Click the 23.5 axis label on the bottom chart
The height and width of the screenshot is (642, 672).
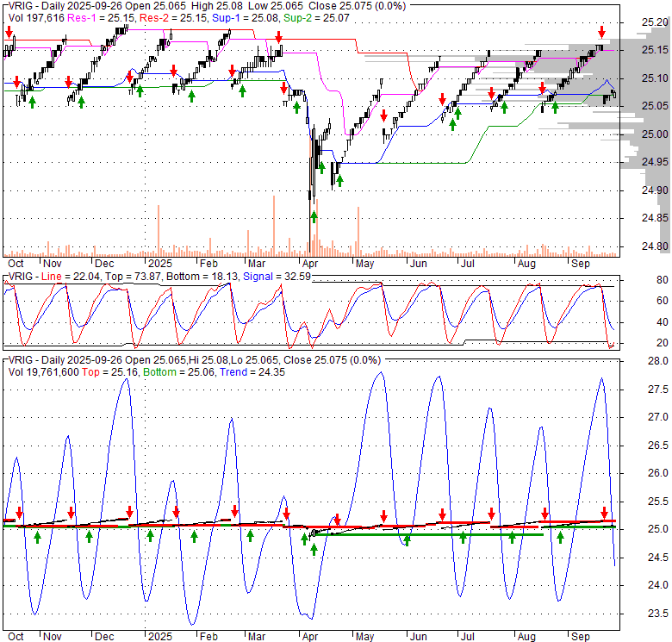[658, 614]
